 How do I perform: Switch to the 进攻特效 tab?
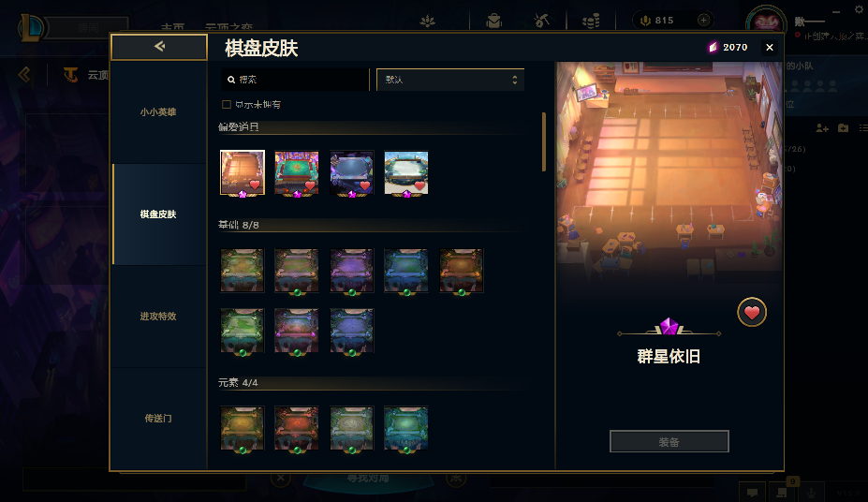[x=158, y=316]
